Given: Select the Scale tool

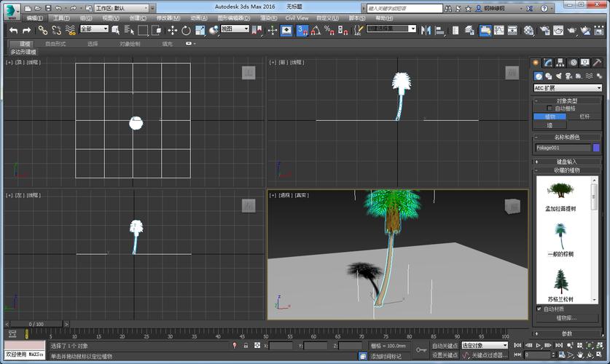Looking at the screenshot, I should coord(200,30).
